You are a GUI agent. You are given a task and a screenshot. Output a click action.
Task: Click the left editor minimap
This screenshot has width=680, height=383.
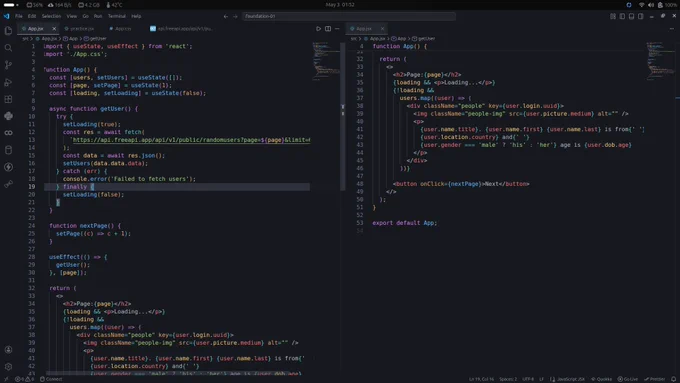[x=326, y=61]
